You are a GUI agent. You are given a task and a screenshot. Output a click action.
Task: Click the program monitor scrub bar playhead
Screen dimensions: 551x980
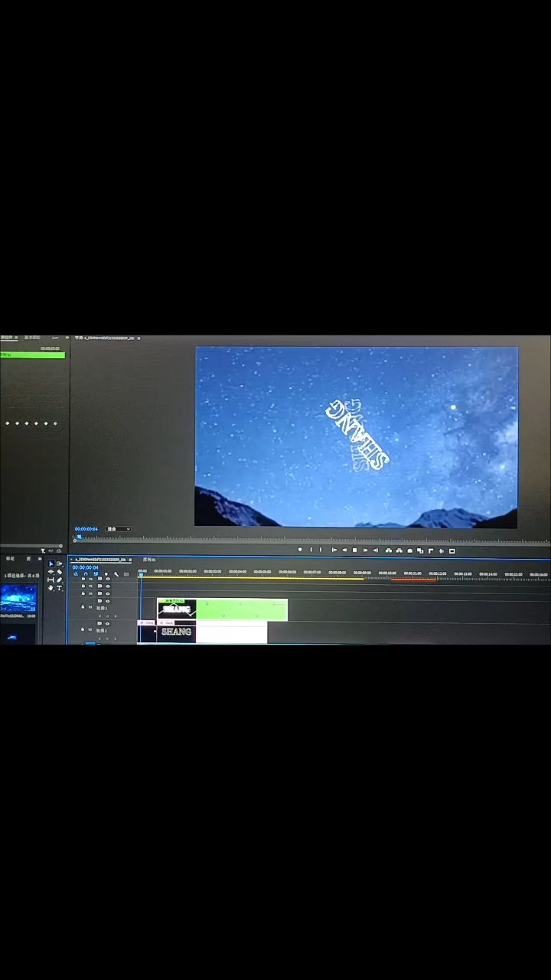point(78,537)
